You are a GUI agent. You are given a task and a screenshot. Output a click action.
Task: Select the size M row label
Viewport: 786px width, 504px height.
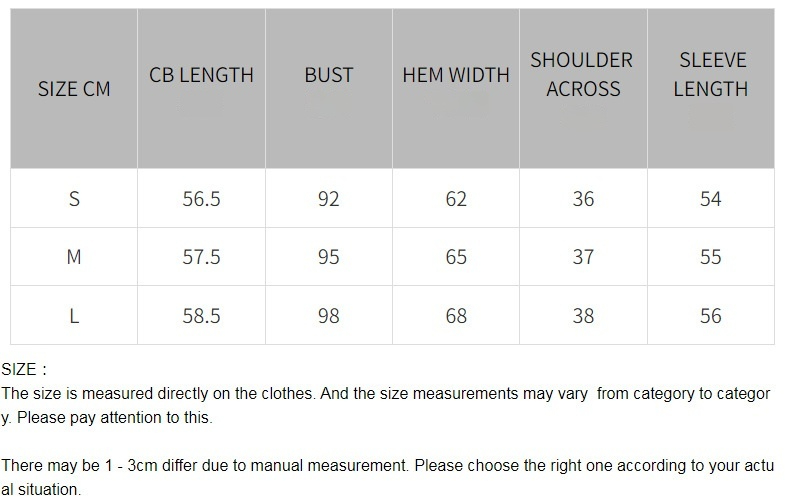tap(74, 257)
